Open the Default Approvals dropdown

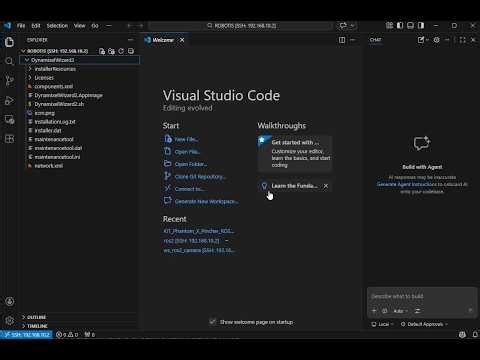[425, 324]
